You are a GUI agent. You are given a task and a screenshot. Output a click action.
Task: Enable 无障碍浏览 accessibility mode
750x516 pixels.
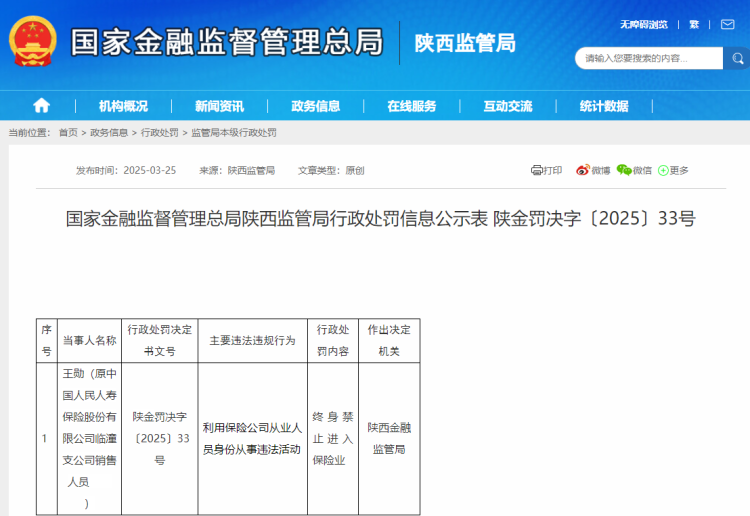[643, 24]
